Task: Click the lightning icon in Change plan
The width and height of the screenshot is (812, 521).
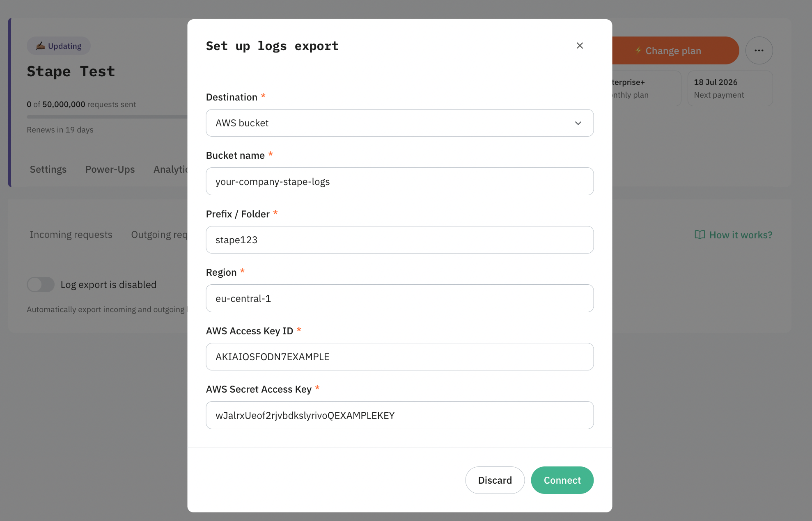Action: point(638,50)
